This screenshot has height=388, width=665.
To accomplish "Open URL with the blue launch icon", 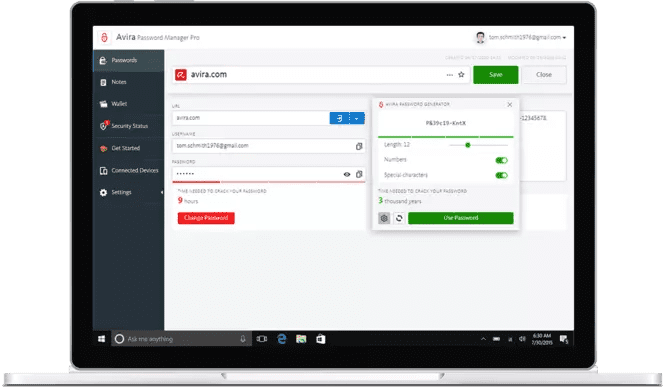I will pyautogui.click(x=339, y=118).
